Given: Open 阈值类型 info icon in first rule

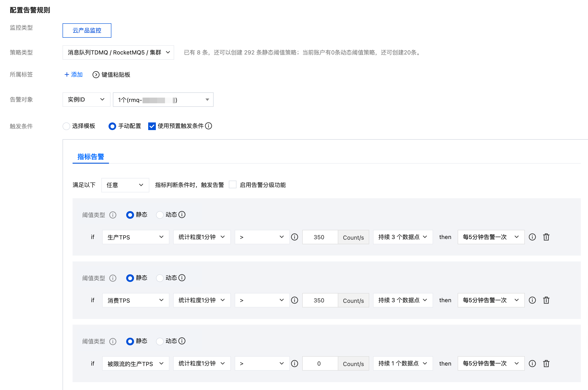Looking at the screenshot, I should 113,215.
